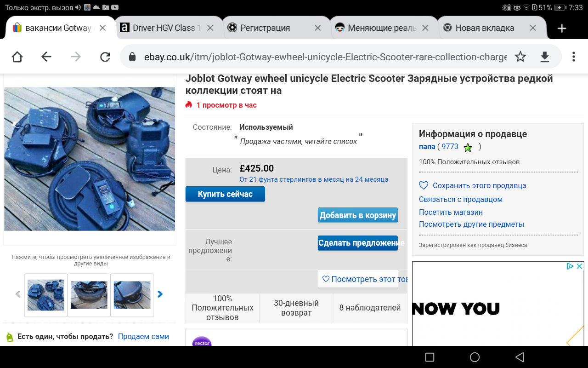
Task: Click the Купить сейчас button
Action: 225,194
